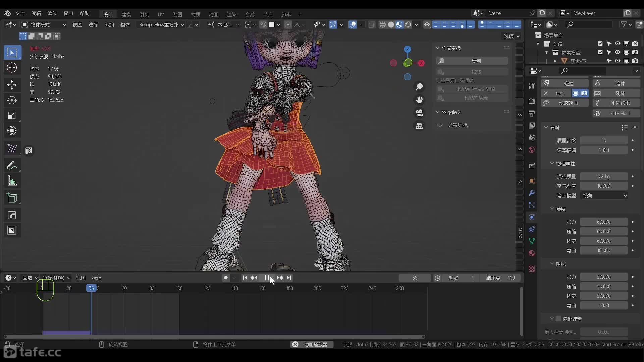Open the 物体模式 mode dropdown

(x=44, y=25)
